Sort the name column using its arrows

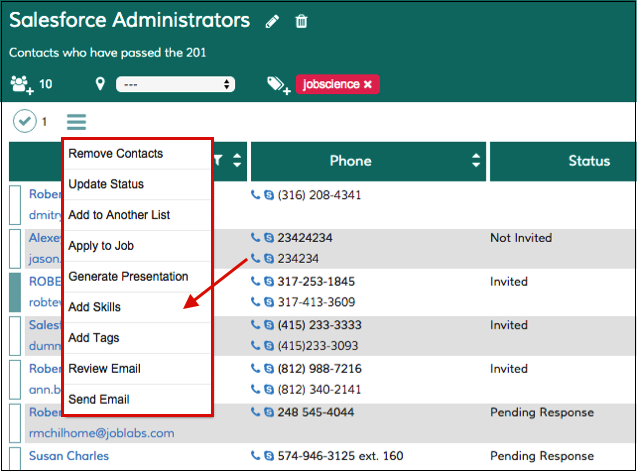(237, 161)
